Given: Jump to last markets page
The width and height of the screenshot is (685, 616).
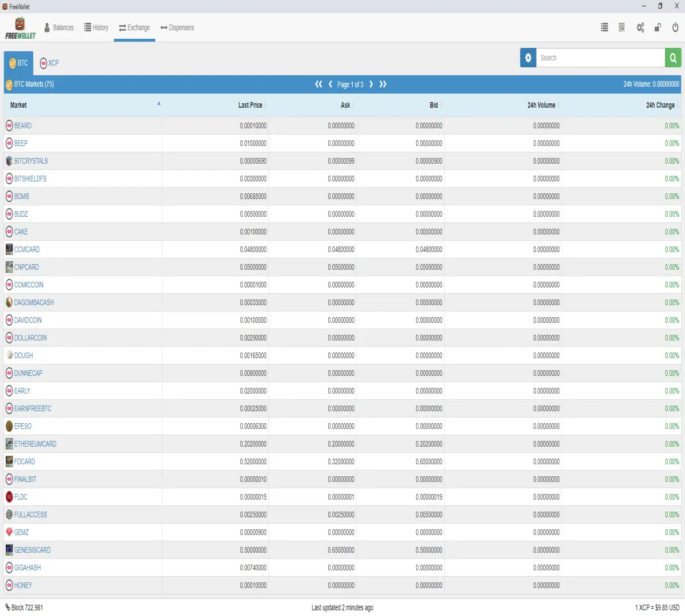Looking at the screenshot, I should coord(383,84).
